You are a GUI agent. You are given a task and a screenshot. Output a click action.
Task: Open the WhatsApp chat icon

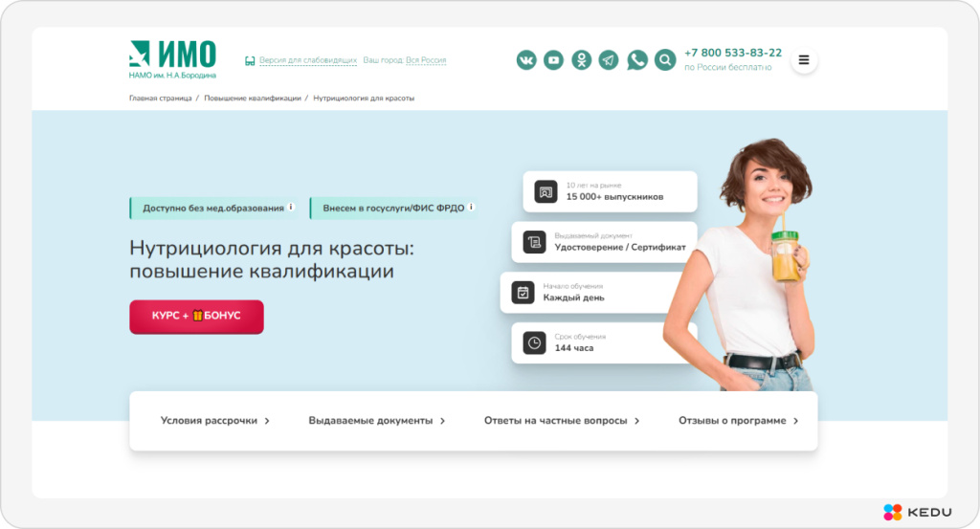(636, 60)
